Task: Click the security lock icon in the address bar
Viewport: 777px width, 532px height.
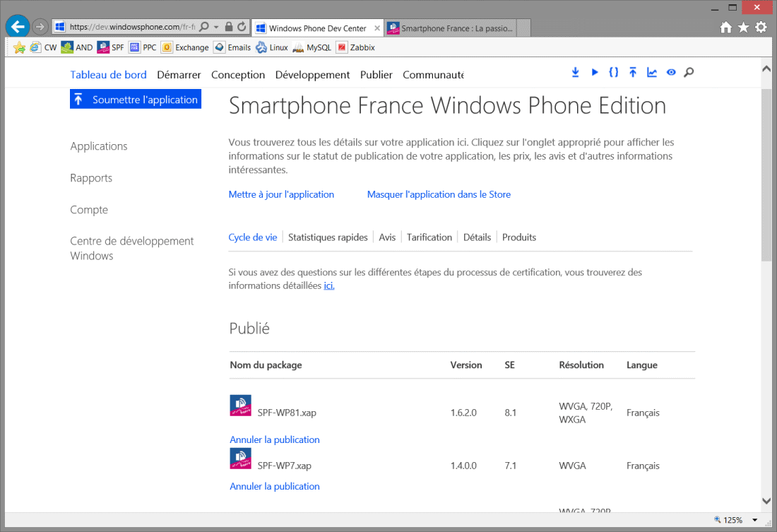Action: click(228, 27)
